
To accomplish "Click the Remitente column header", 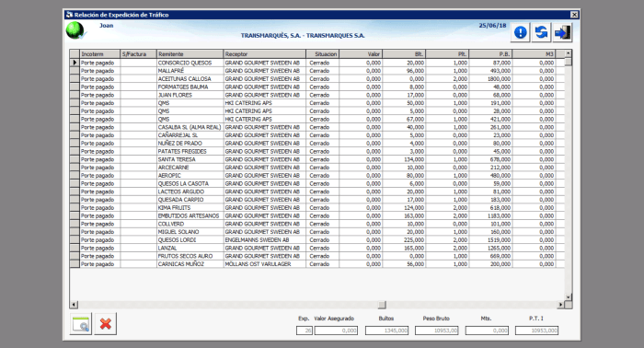I will tap(190, 54).
